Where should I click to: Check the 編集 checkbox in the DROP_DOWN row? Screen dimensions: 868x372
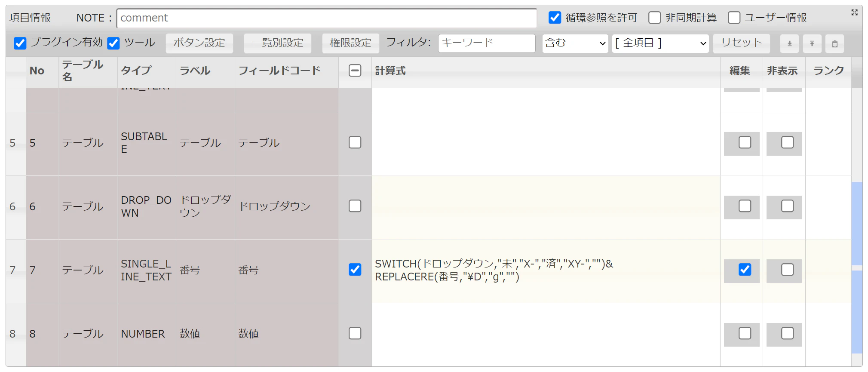745,206
